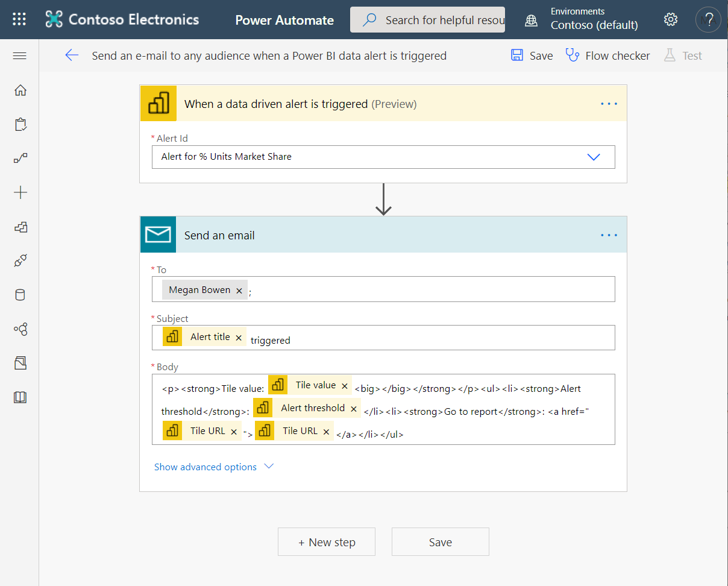
Task: Open the app launcher waffle menu
Action: (19, 19)
